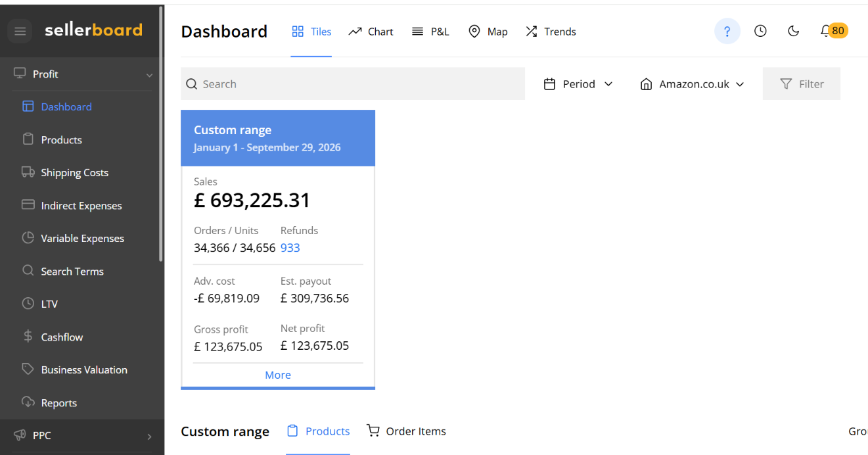868x455 pixels.
Task: Select the Products tab under Custom range
Action: click(318, 431)
